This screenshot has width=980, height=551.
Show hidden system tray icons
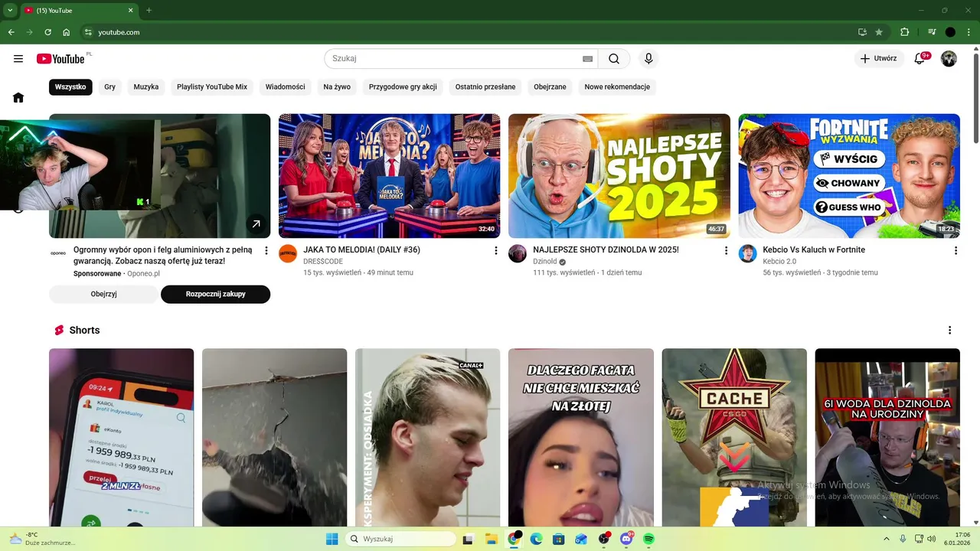tap(887, 539)
